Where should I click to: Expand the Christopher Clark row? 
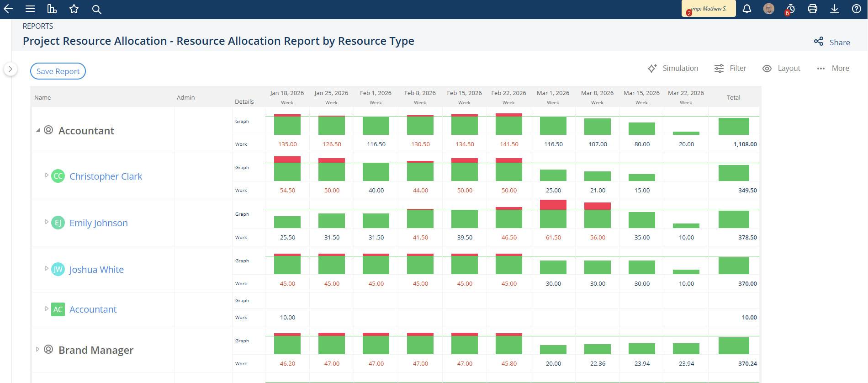click(47, 176)
